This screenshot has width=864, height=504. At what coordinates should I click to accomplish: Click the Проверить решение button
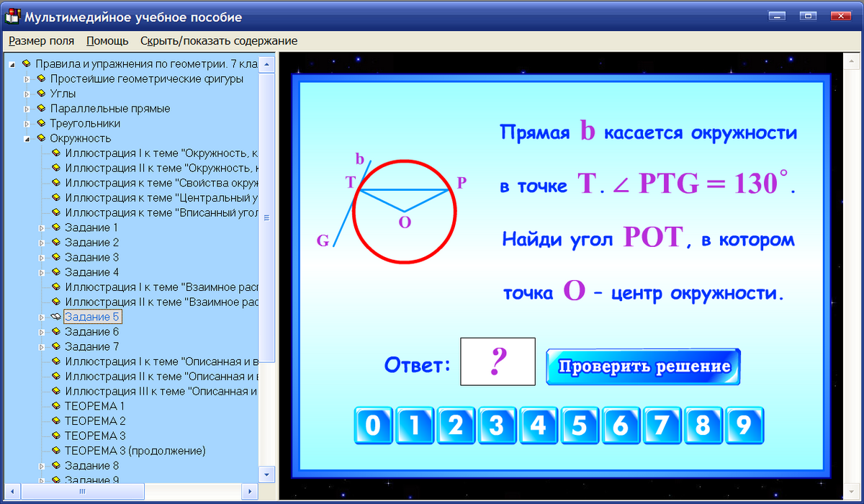[x=643, y=366]
